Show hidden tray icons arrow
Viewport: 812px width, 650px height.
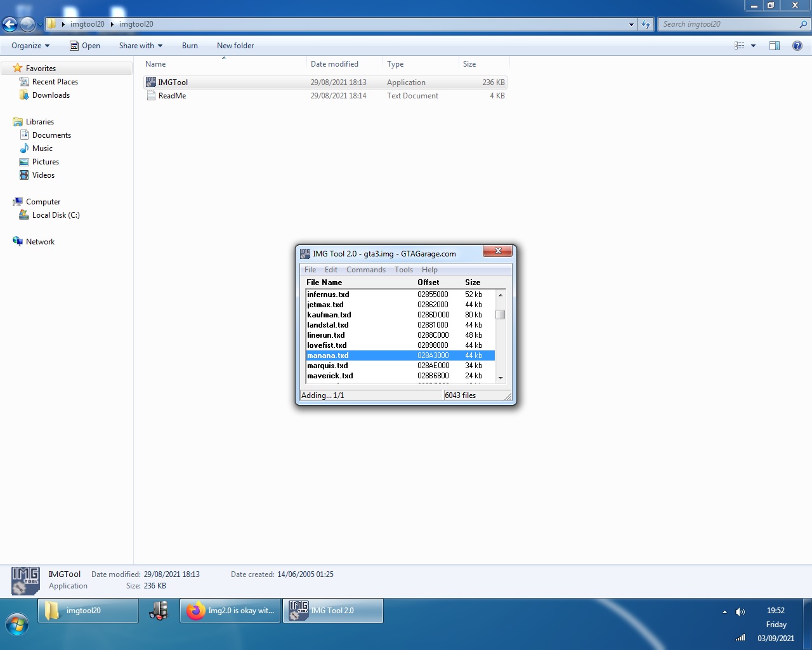[x=724, y=612]
